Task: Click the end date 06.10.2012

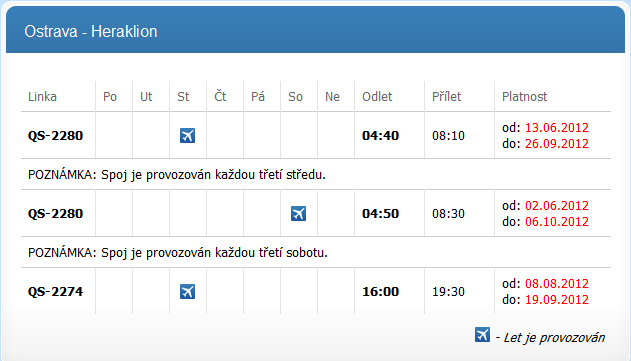Action: (x=557, y=222)
